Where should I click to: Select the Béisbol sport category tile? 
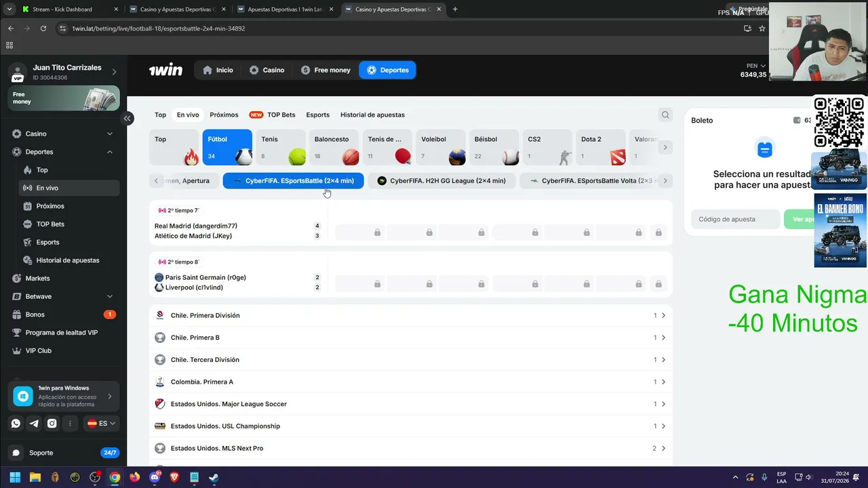coord(494,147)
